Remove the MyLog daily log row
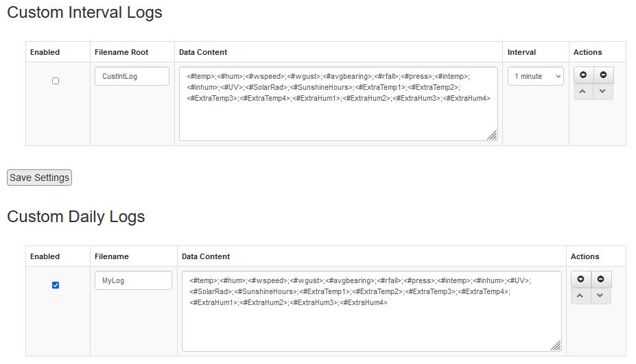The height and width of the screenshot is (364, 636). pyautogui.click(x=600, y=280)
